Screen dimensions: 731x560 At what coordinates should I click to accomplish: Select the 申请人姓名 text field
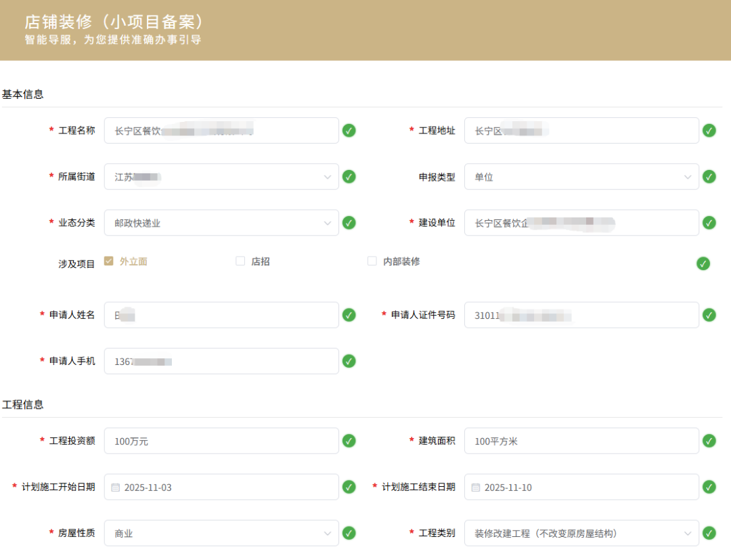(221, 315)
